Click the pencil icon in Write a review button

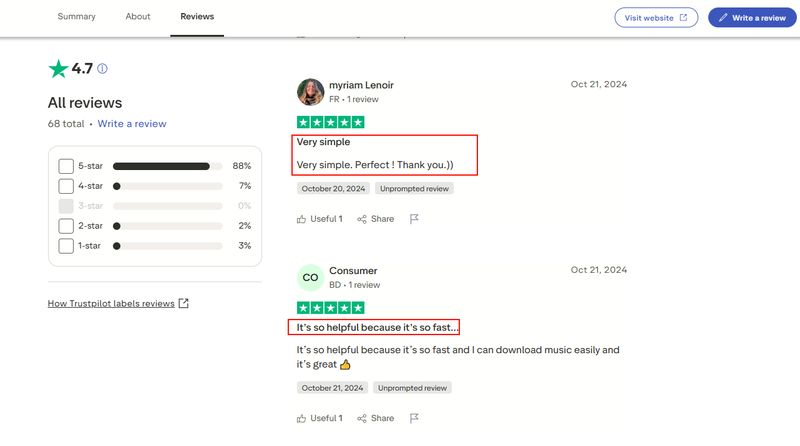(723, 17)
